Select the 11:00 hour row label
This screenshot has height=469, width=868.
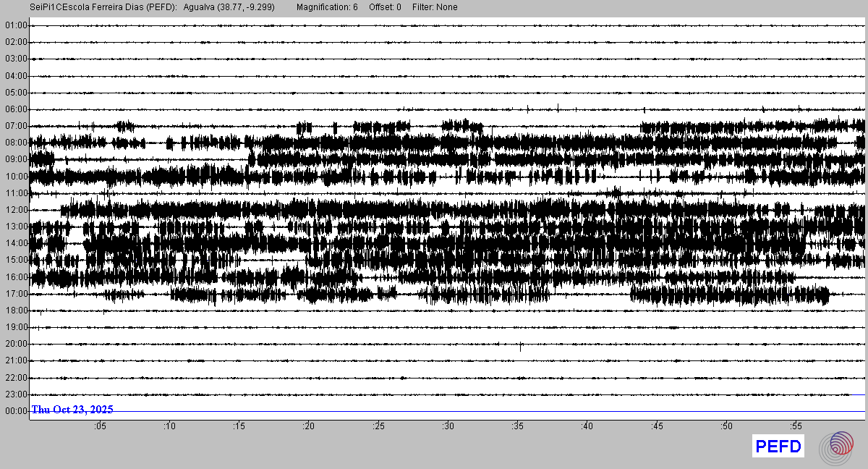(x=15, y=193)
